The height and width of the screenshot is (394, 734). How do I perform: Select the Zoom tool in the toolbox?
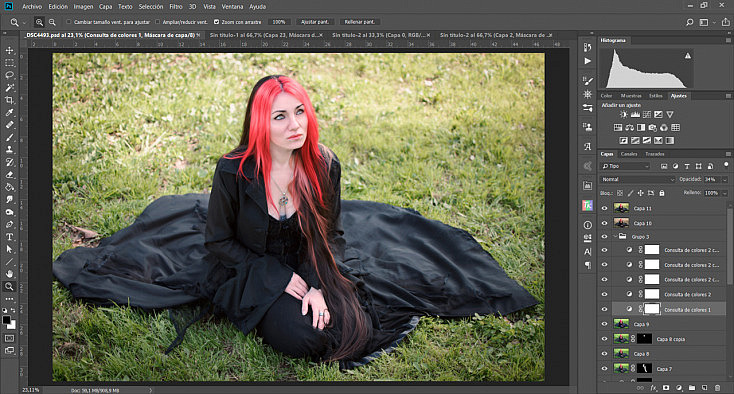pos(9,286)
